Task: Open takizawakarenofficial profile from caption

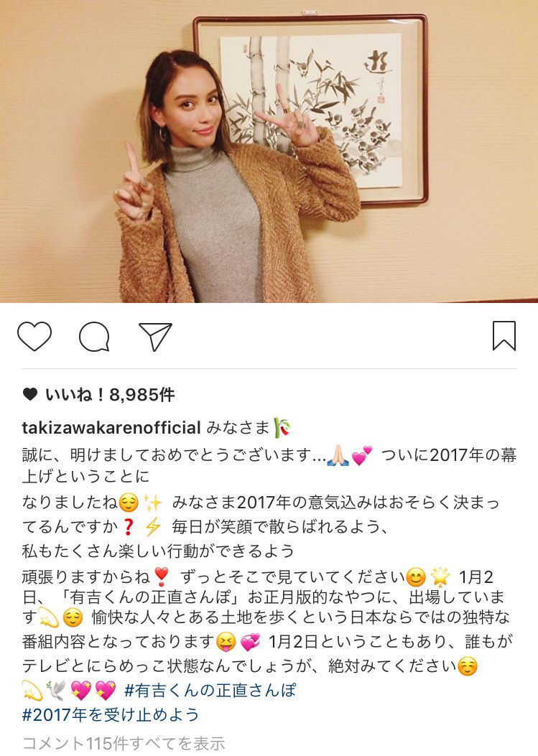Action: pos(111,427)
